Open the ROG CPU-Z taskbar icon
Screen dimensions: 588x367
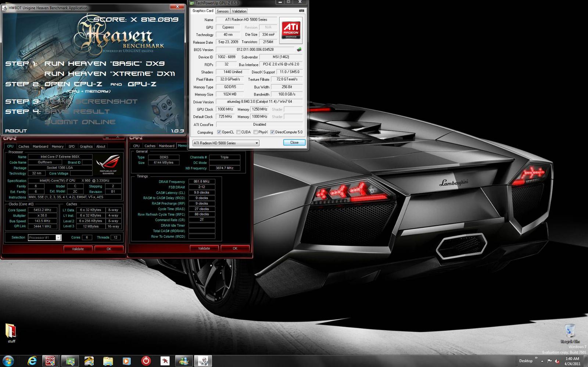coord(50,361)
